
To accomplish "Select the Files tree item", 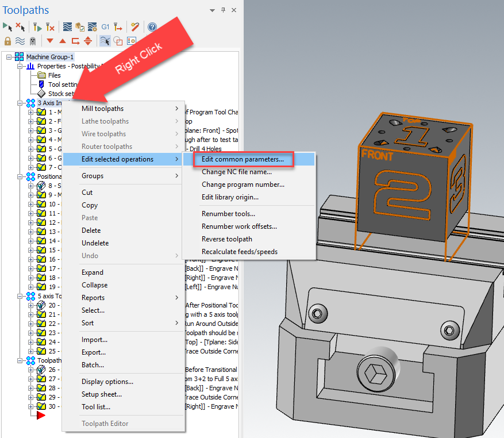I will click(x=54, y=75).
